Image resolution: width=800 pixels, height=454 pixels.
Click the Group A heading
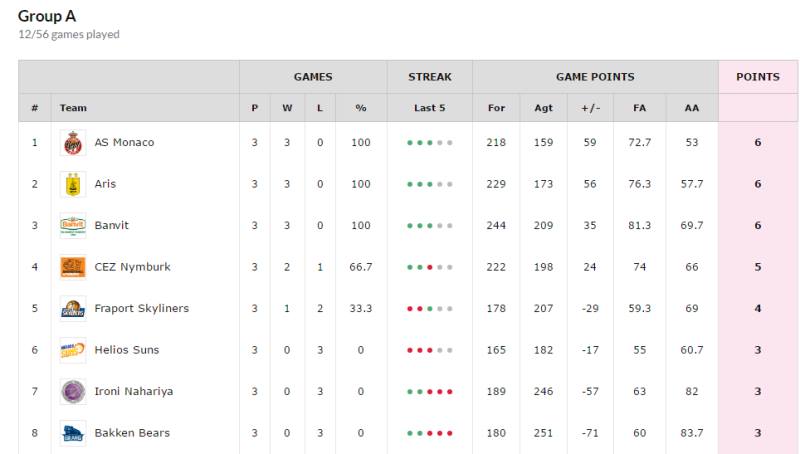[x=47, y=16]
